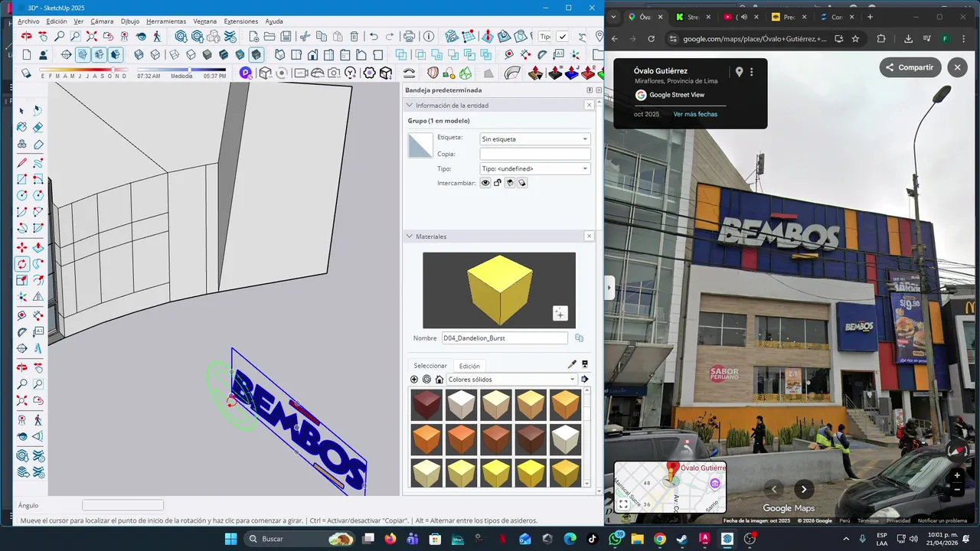Click the Walk tool in top toolbar
The image size is (980, 551).
157,36
